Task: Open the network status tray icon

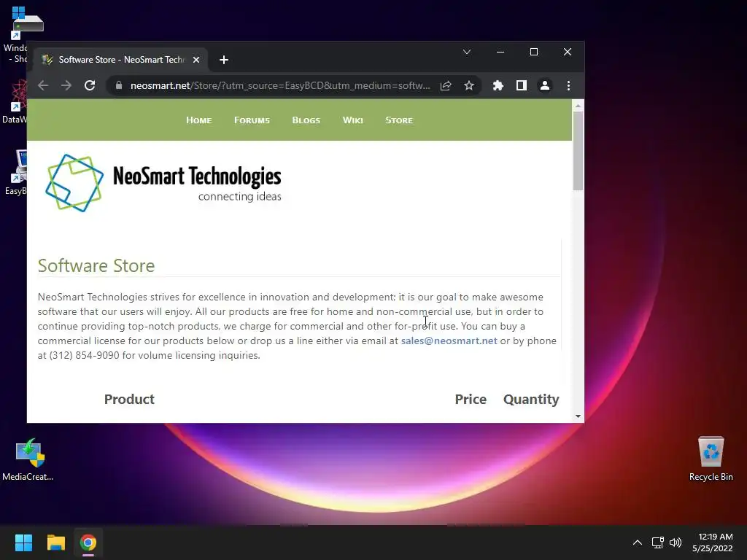Action: click(x=658, y=542)
